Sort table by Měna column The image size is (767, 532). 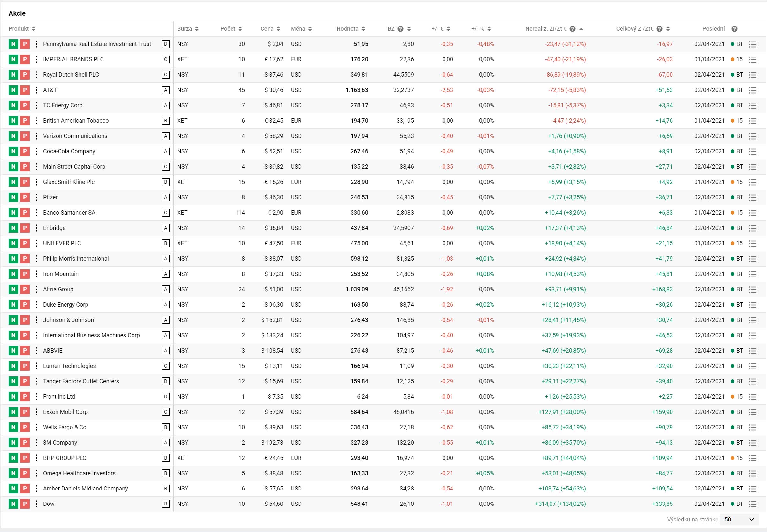coord(301,29)
